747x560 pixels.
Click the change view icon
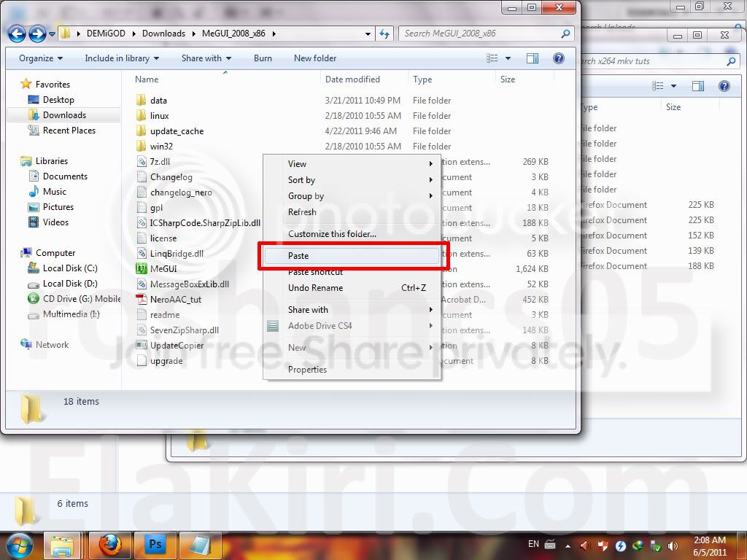pos(492,58)
